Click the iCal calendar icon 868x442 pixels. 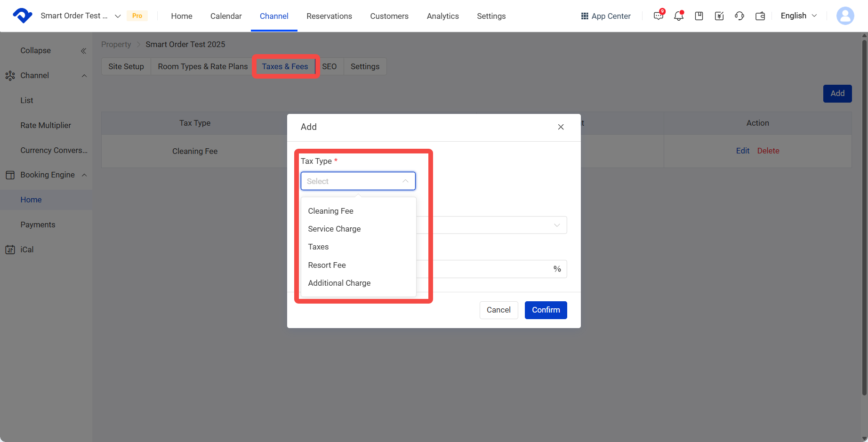pos(10,249)
